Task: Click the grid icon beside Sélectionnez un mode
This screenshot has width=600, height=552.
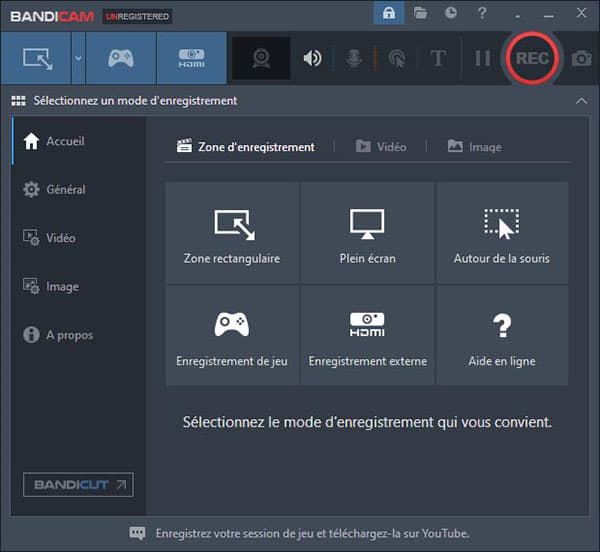Action: (x=18, y=101)
